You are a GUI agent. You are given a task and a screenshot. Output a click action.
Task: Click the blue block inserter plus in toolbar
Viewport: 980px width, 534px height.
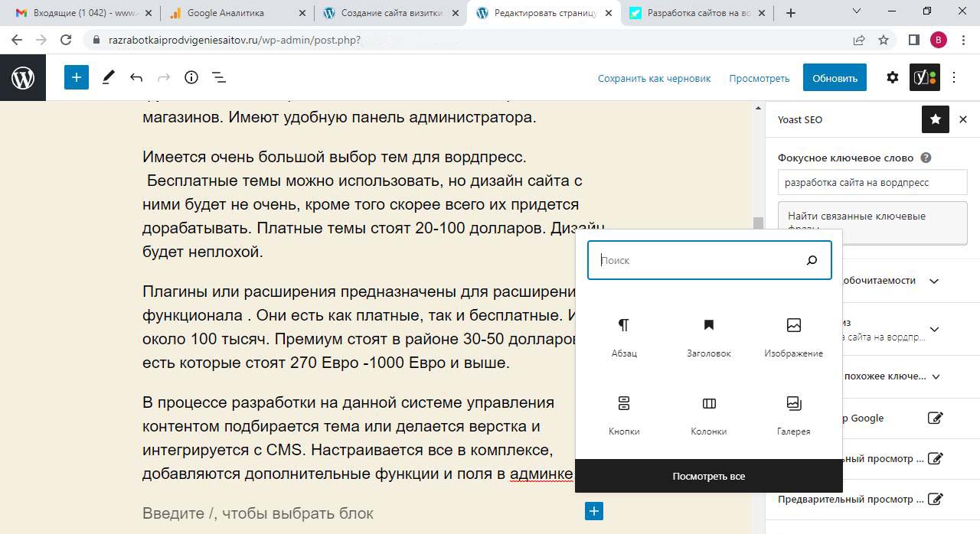(x=77, y=77)
